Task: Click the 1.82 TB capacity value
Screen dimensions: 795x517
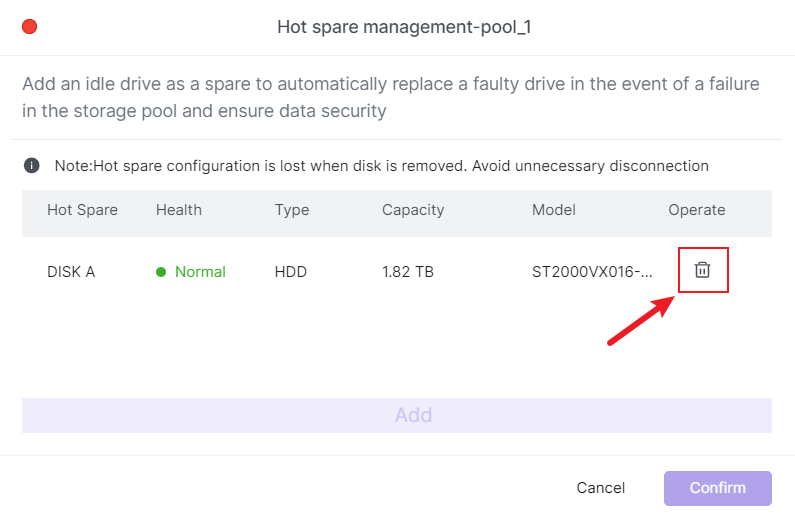Action: pos(408,272)
